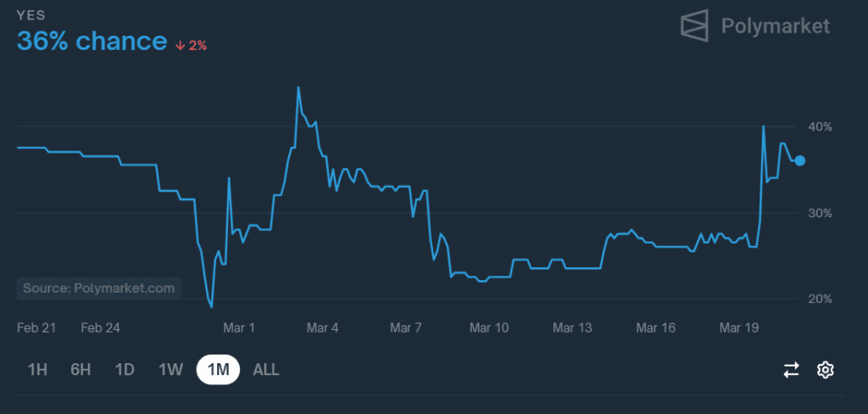This screenshot has width=868, height=414.
Task: Click the Mar 10 date axis label
Action: tap(489, 328)
